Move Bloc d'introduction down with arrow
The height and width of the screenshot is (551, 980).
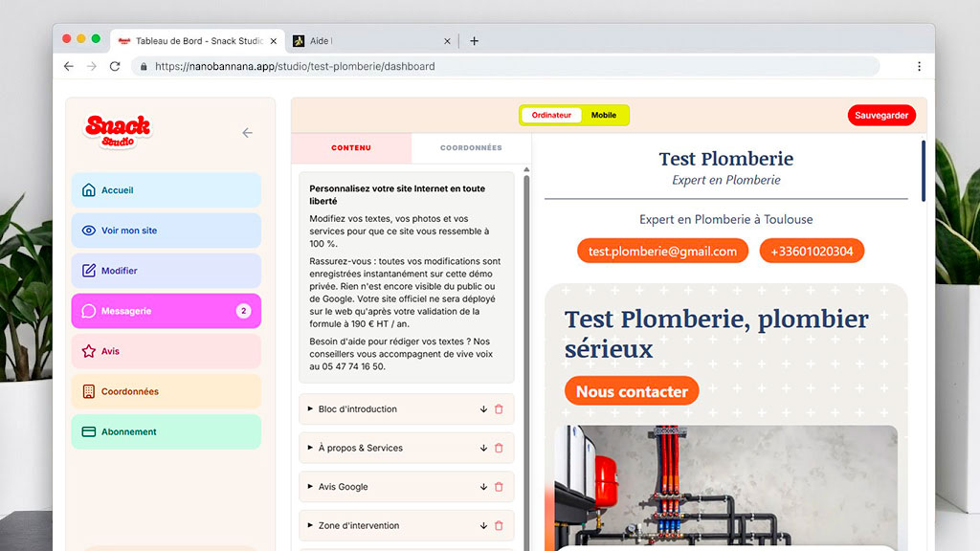(x=483, y=409)
